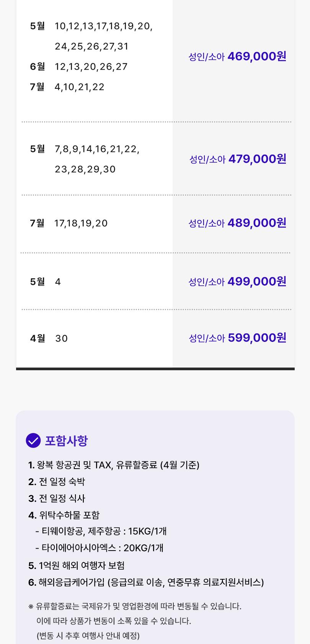310x644 pixels.
Task: Select the 해외응급케어가입 item
Action: (146, 582)
